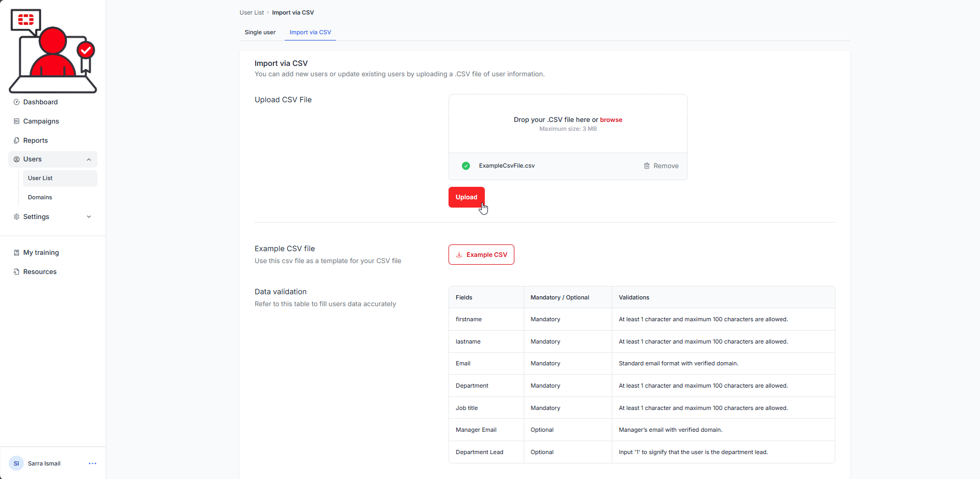The image size is (980, 479).
Task: Click the Maximum size: 3 MB text
Action: [568, 129]
